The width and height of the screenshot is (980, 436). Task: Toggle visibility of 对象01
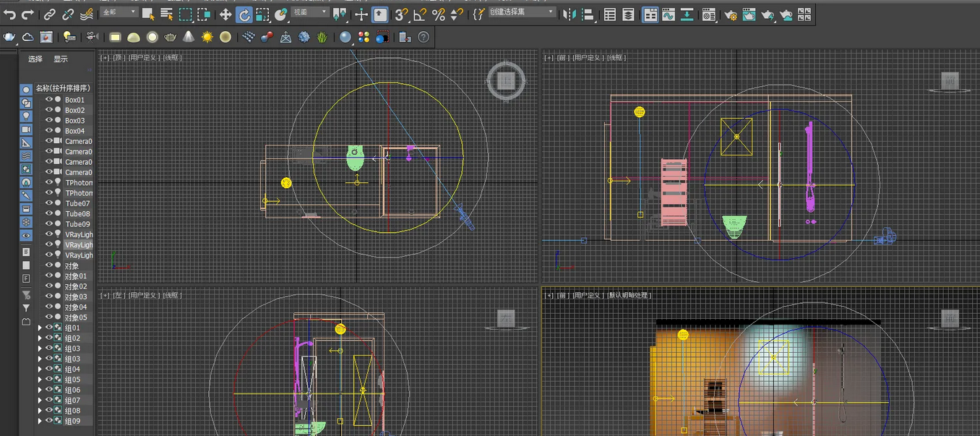[x=49, y=275]
